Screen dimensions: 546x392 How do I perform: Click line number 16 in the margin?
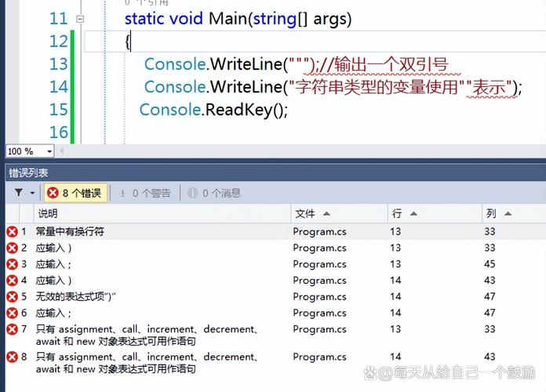(x=59, y=132)
